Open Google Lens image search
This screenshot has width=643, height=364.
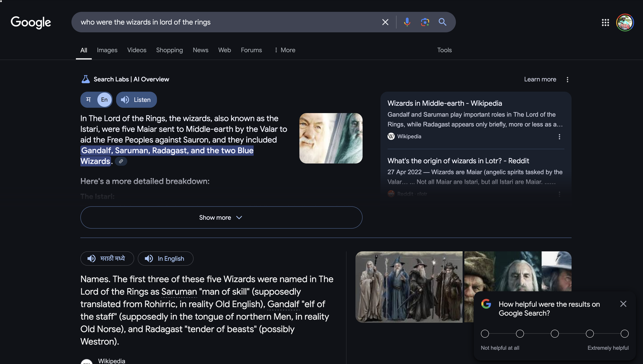(425, 22)
